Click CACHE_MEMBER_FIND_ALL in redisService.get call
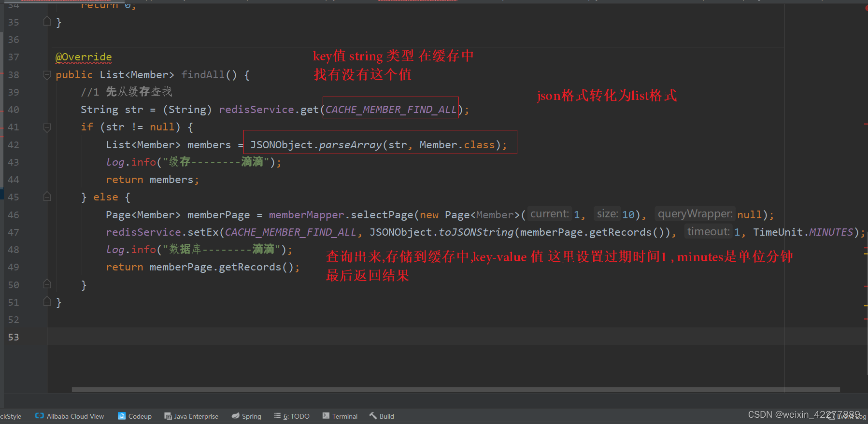The width and height of the screenshot is (868, 424). (391, 110)
